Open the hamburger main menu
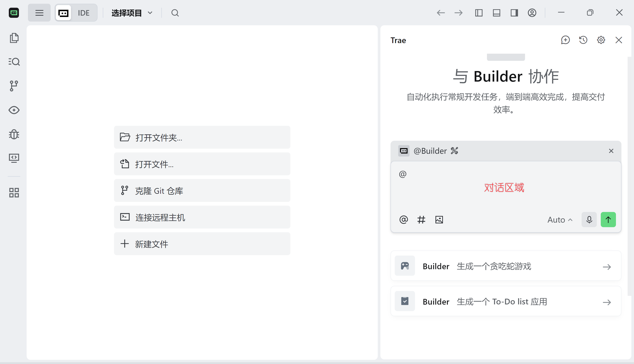 click(x=39, y=13)
